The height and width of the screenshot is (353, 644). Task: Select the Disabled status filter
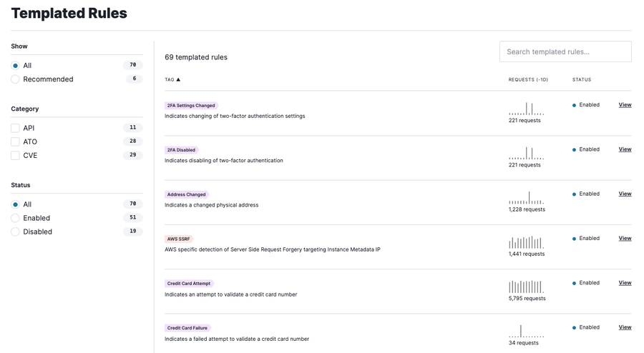[15, 232]
